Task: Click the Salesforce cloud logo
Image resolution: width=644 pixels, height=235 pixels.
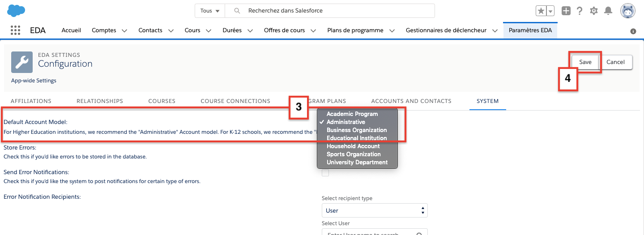Action: click(16, 10)
